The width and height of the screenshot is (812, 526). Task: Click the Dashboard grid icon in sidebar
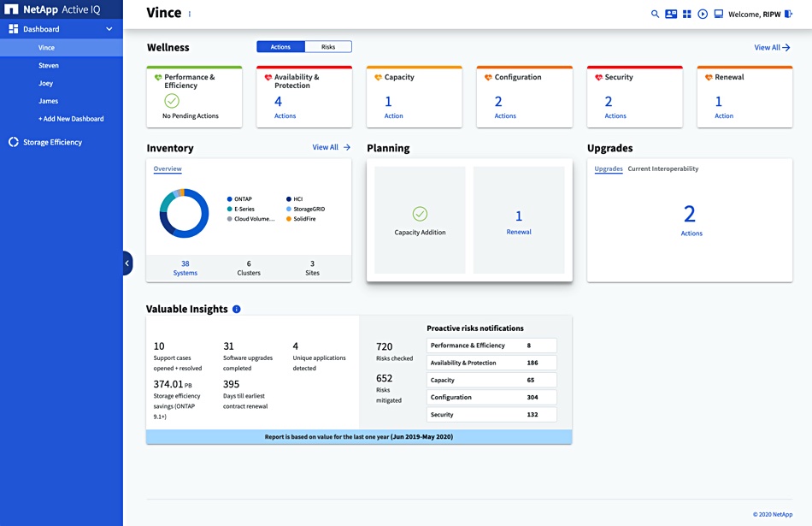pos(14,29)
